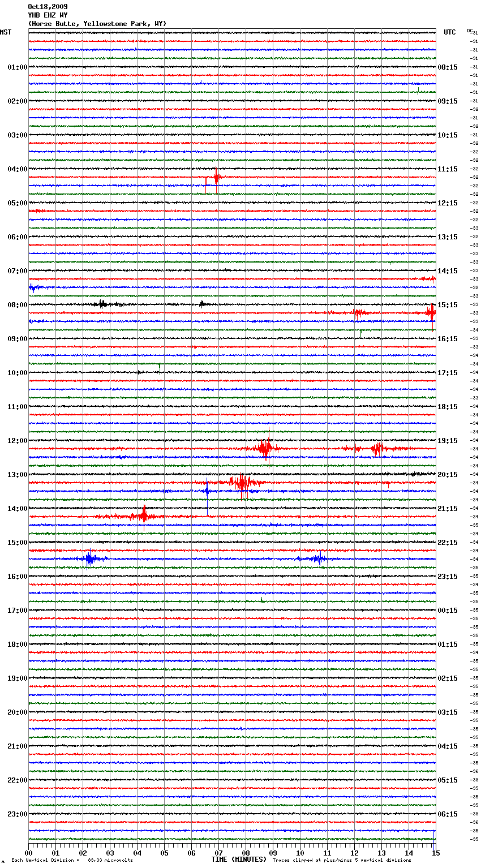Select "Each Vertical Division = 83.33 microvolts" note
The image size is (481, 868).
tap(72, 861)
